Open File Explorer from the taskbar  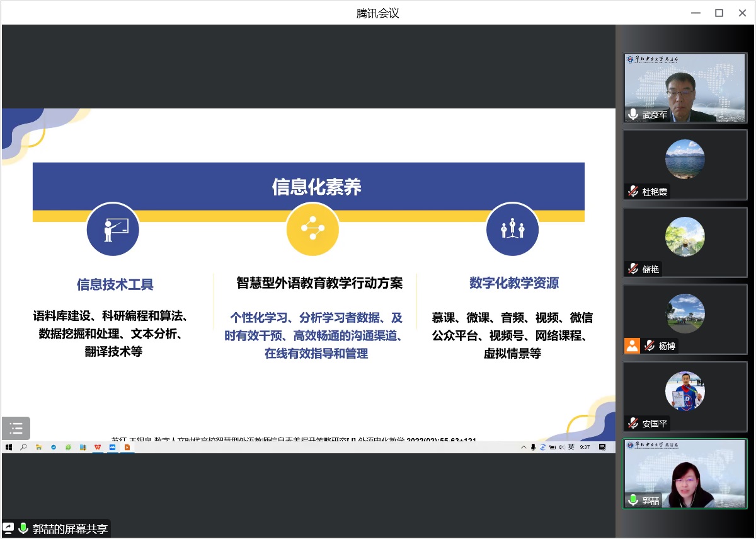point(38,446)
